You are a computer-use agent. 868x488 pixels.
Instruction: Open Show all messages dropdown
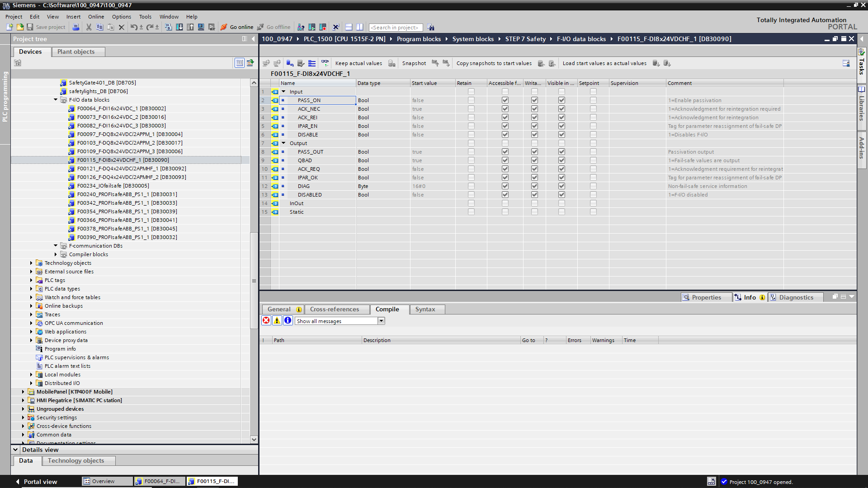pyautogui.click(x=381, y=321)
